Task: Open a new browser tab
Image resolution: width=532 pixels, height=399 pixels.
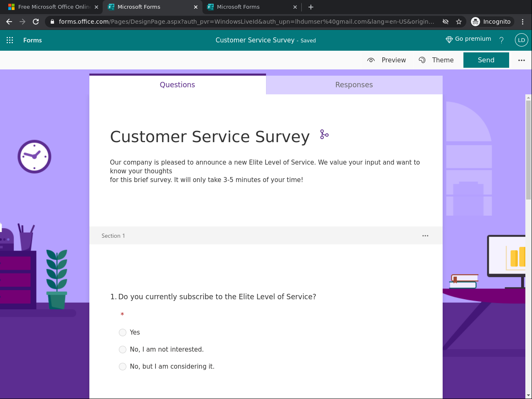Action: tap(311, 7)
